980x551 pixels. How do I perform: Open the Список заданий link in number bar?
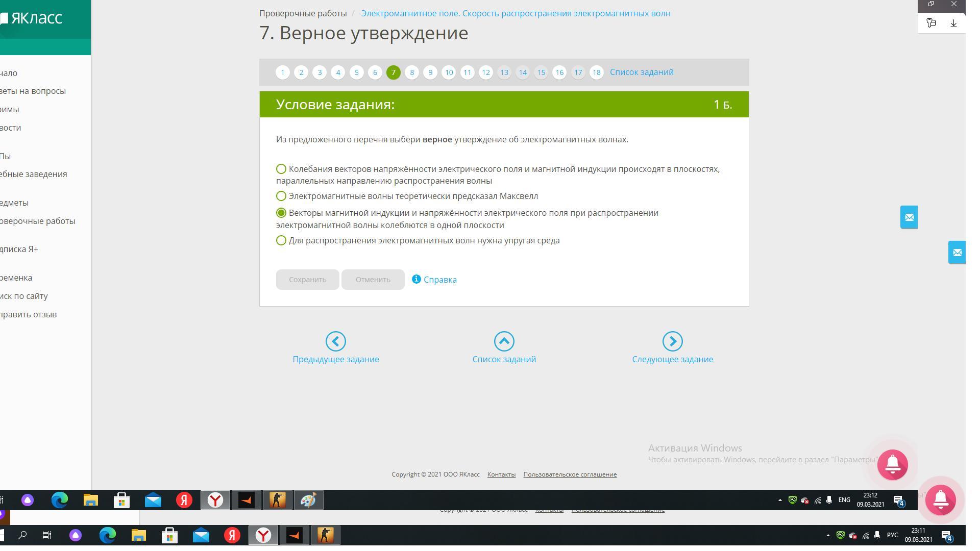(642, 72)
